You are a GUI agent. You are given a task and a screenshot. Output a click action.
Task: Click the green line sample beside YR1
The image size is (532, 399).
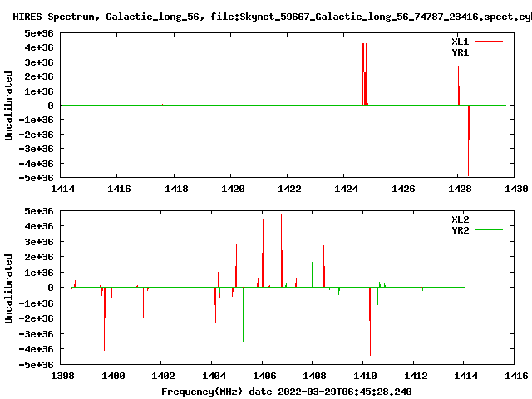tap(489, 52)
